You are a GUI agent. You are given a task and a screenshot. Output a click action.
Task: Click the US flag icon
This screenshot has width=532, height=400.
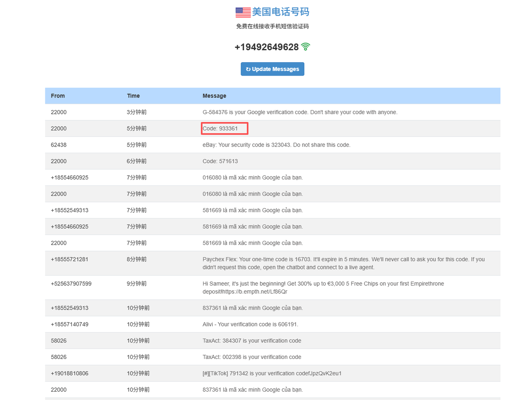coord(243,12)
